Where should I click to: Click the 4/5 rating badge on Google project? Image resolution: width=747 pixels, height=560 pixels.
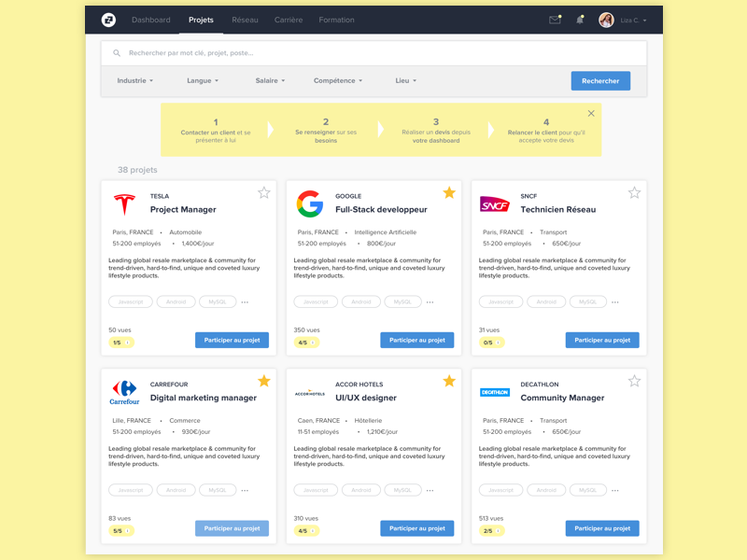(x=307, y=342)
